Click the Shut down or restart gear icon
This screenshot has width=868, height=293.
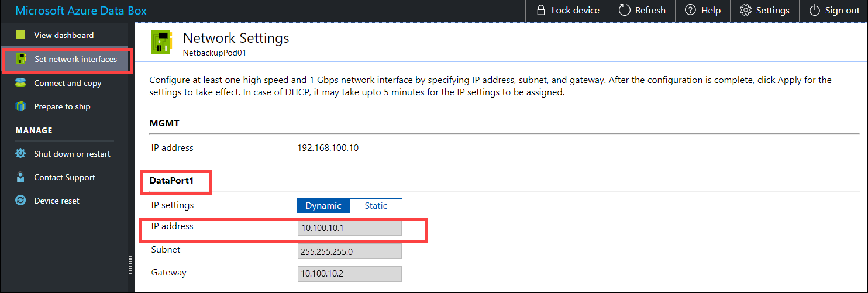pos(20,154)
